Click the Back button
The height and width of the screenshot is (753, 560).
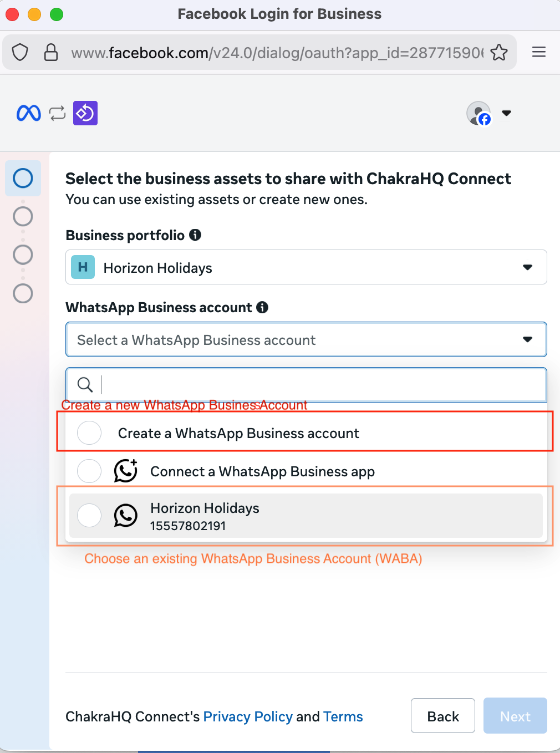click(442, 716)
